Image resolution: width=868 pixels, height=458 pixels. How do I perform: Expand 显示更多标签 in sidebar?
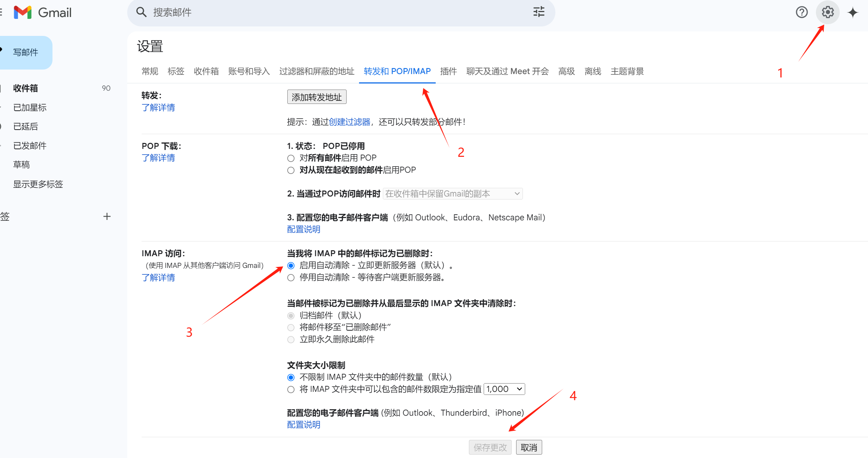coord(38,184)
